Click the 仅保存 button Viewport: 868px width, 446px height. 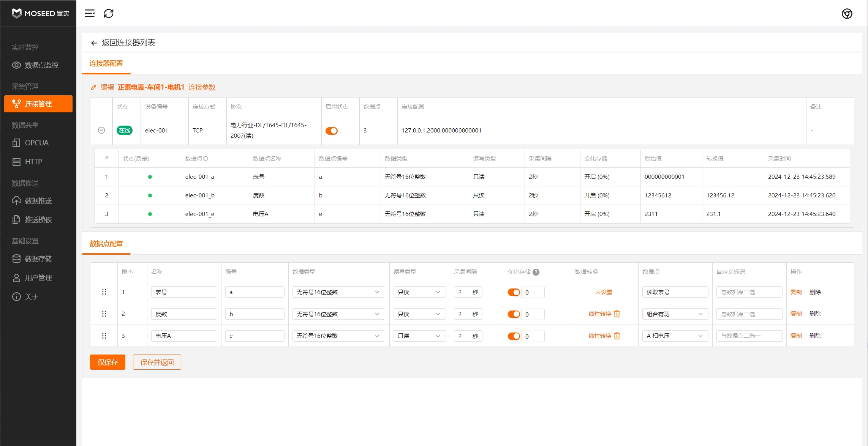tap(108, 362)
